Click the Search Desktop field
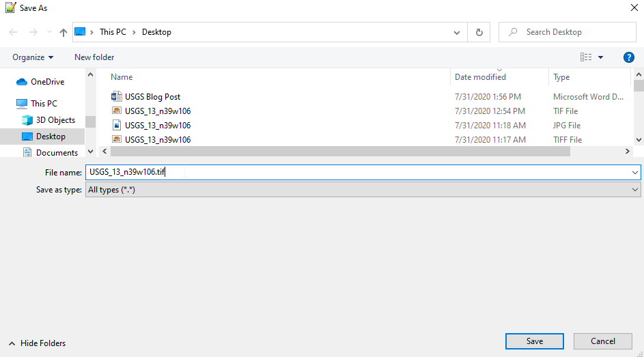 point(574,32)
